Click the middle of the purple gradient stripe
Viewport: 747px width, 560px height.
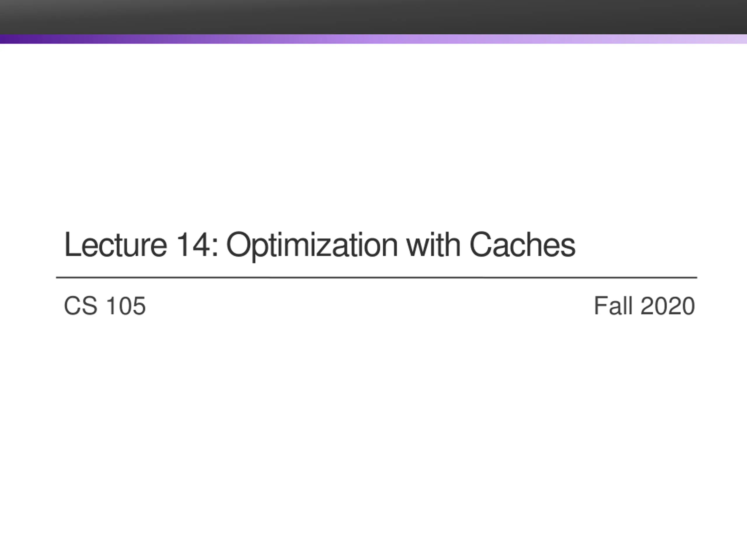(373, 39)
